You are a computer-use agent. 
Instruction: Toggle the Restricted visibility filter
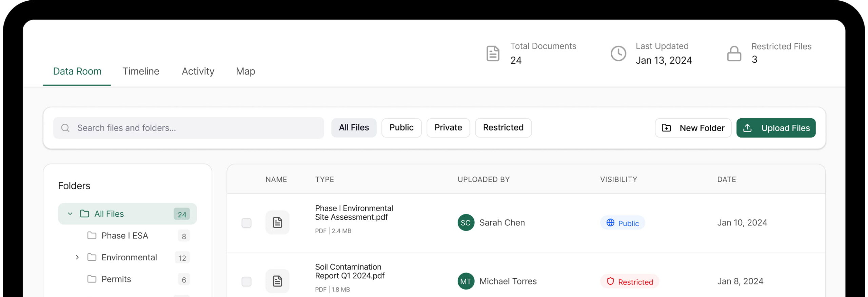tap(503, 127)
